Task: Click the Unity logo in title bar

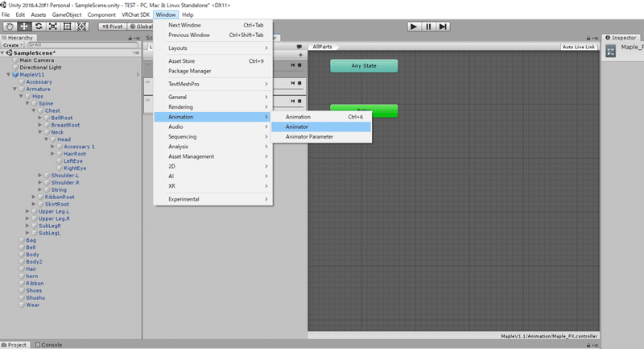Action: (x=3, y=5)
